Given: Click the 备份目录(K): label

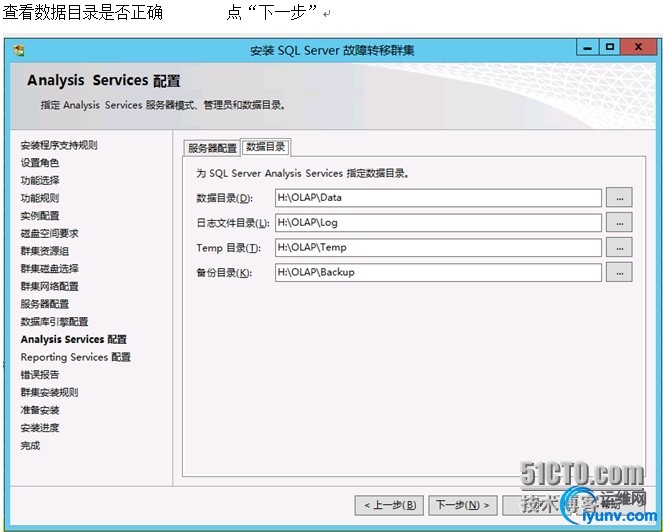Looking at the screenshot, I should (224, 273).
